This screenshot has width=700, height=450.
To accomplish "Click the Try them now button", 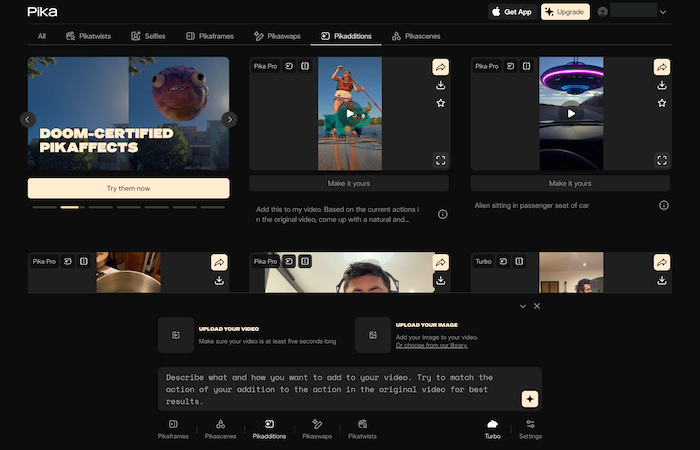I will [129, 188].
